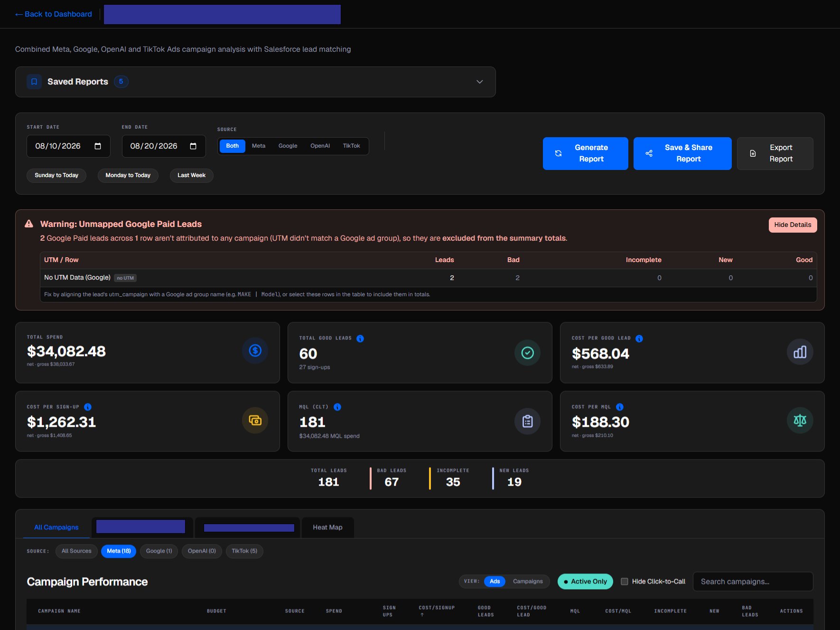Click the Cost Per Sign-Up money icon

pyautogui.click(x=255, y=421)
